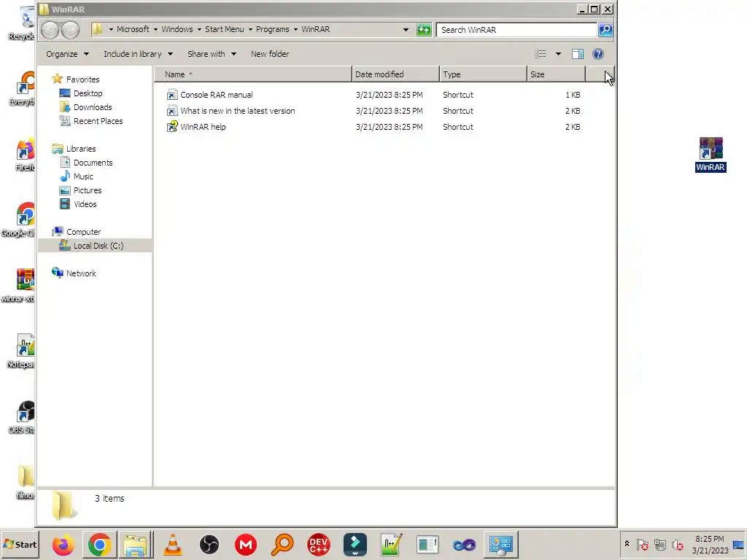Open Google Chrome from the taskbar
Image resolution: width=747 pixels, height=560 pixels.
[x=99, y=545]
